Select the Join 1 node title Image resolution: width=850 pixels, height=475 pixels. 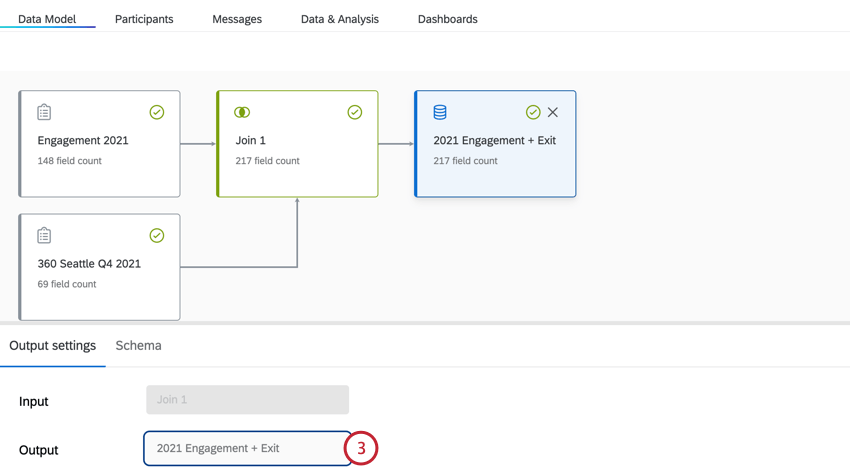(x=251, y=141)
